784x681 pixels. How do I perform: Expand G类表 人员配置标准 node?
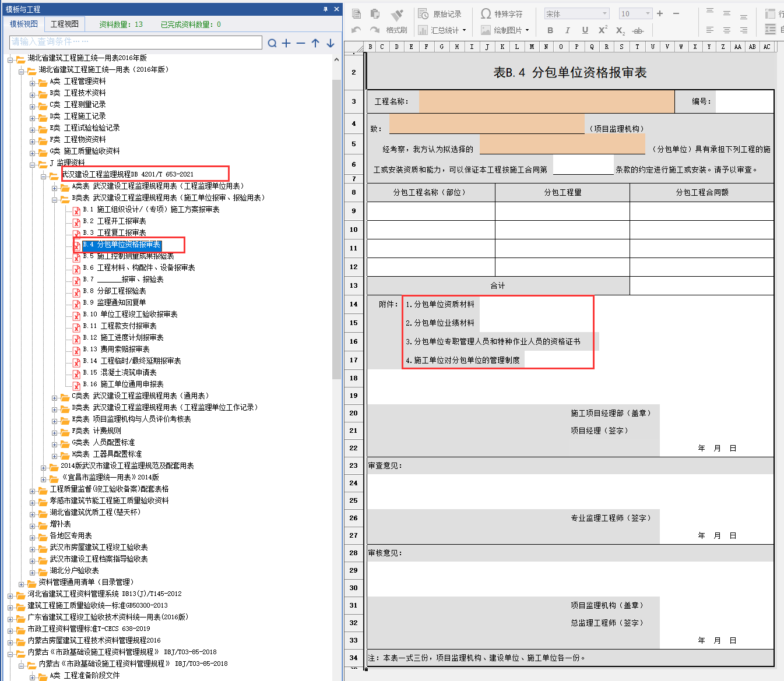(55, 443)
